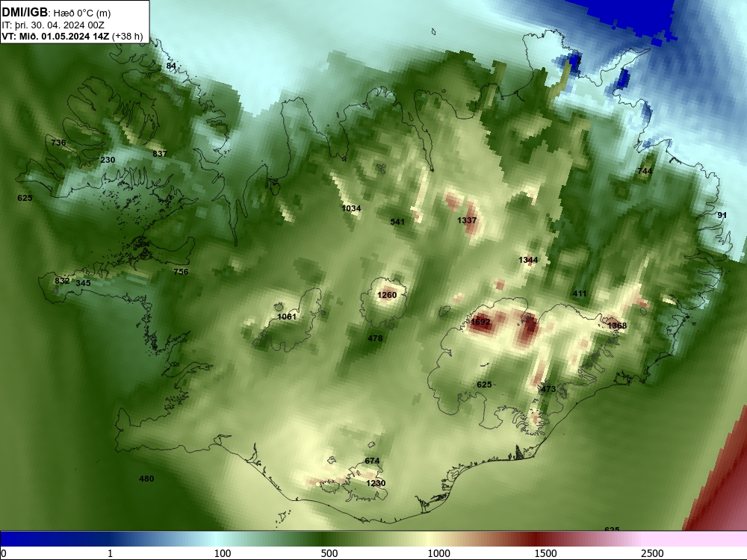Viewport: 747px width, 560px height.
Task: Click the 1692 value on the map
Action: (480, 322)
